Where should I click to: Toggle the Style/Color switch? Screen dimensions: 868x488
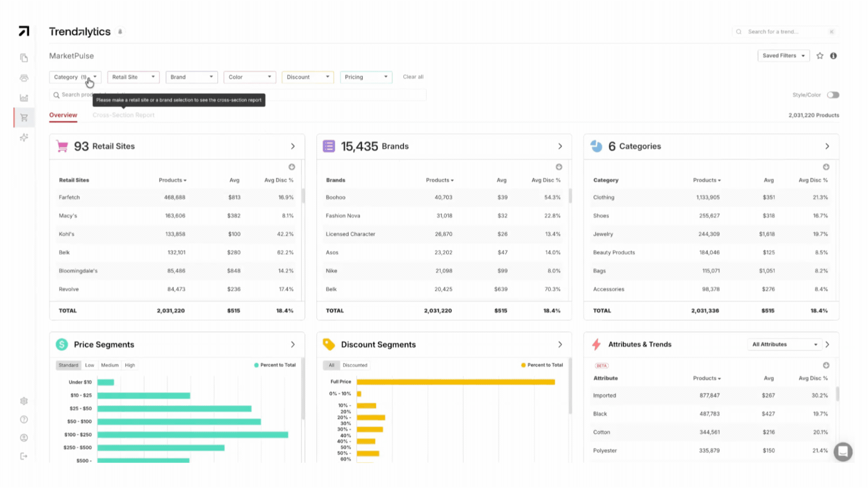833,95
